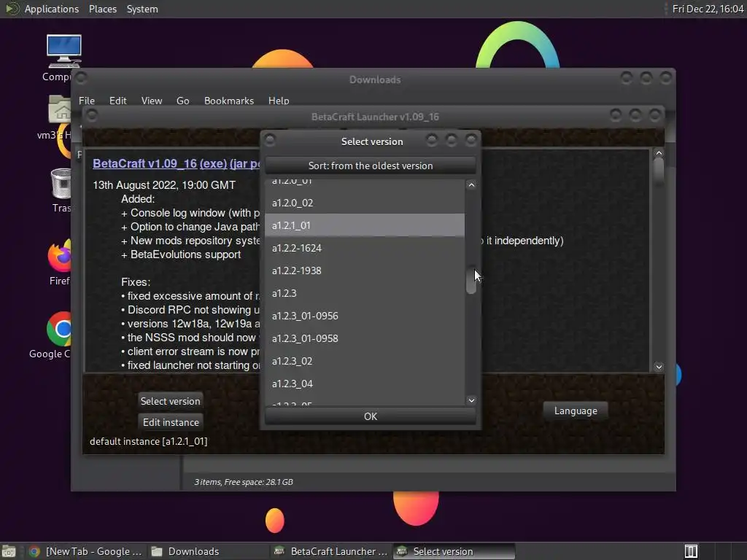This screenshot has width=747, height=560.
Task: Open Places menu in top panel
Action: tap(103, 9)
